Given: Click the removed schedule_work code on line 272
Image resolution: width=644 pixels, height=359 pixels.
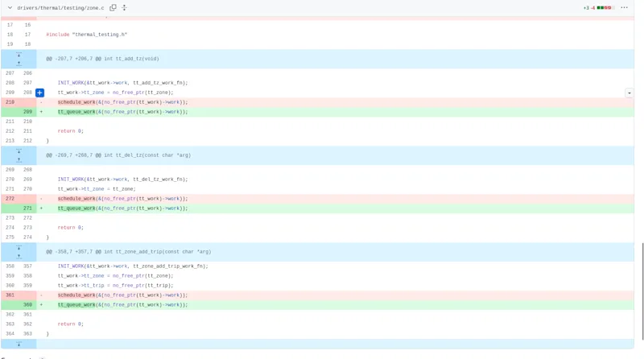Looking at the screenshot, I should pos(123,199).
